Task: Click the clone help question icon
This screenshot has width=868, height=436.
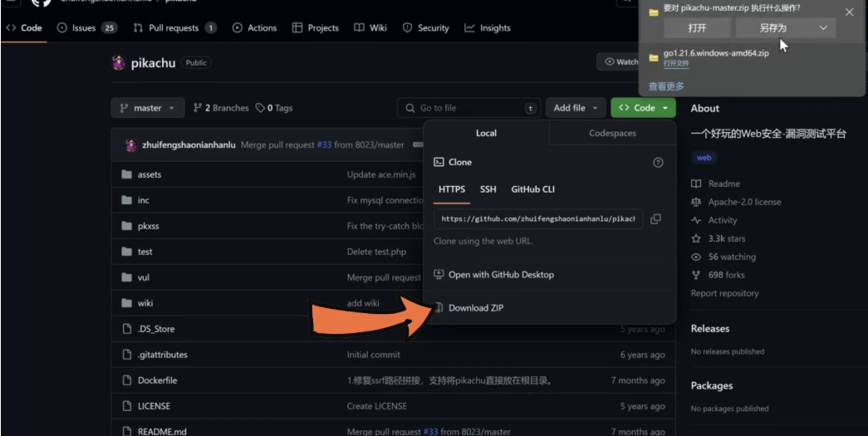Action: (x=658, y=163)
